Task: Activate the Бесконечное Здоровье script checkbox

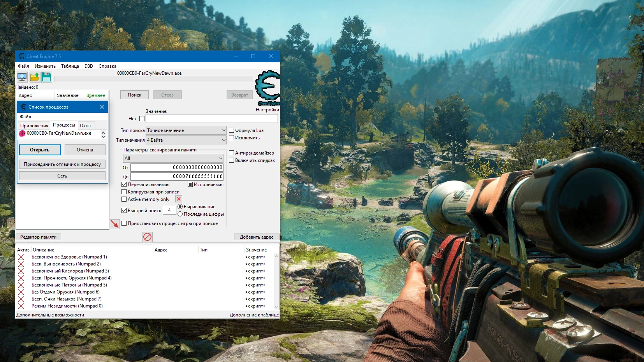Action: [x=21, y=257]
